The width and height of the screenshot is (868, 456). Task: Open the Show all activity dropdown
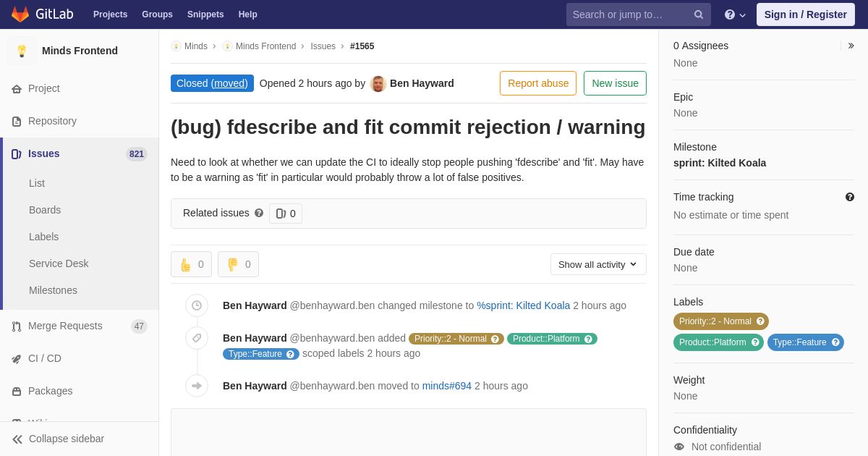(x=597, y=264)
